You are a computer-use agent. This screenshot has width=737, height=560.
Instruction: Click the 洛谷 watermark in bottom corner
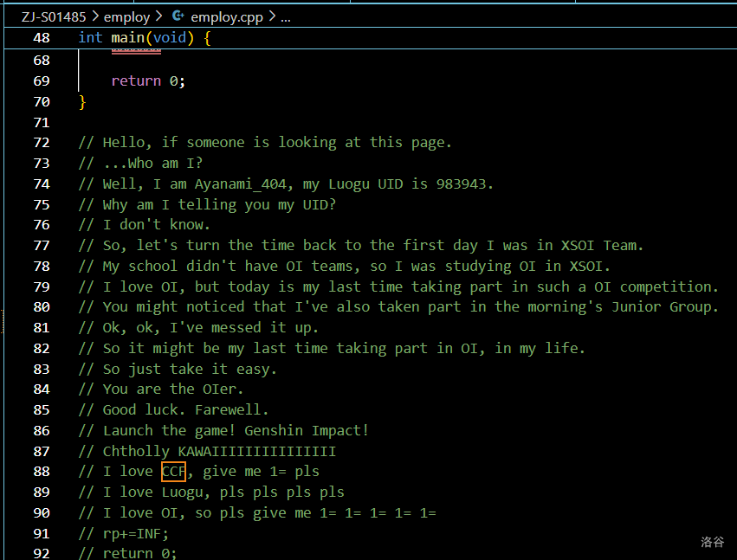click(x=712, y=542)
